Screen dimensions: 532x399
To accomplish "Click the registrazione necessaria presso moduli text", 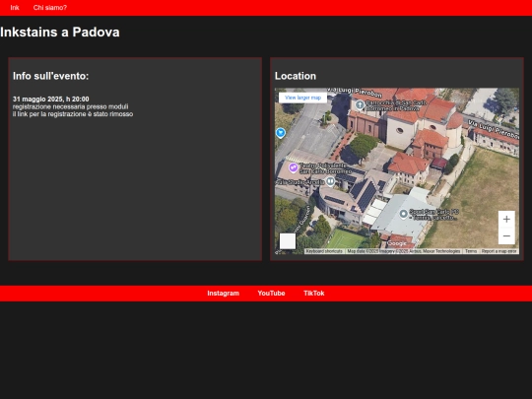I will point(70,106).
